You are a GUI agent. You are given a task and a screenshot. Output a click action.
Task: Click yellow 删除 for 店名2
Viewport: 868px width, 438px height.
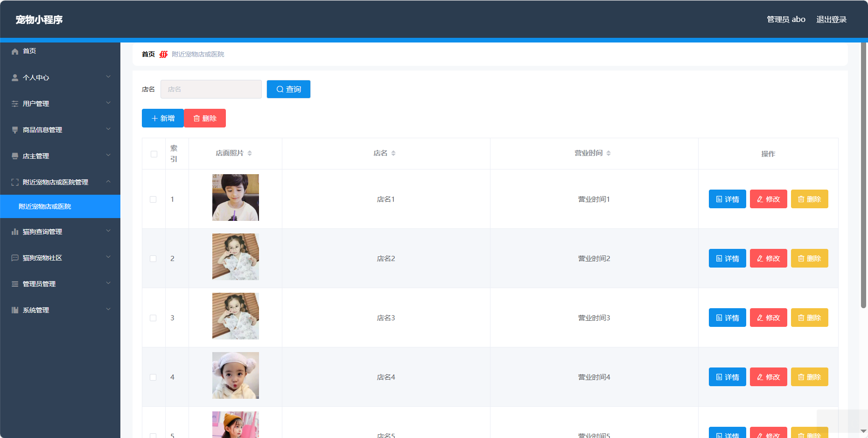point(810,258)
